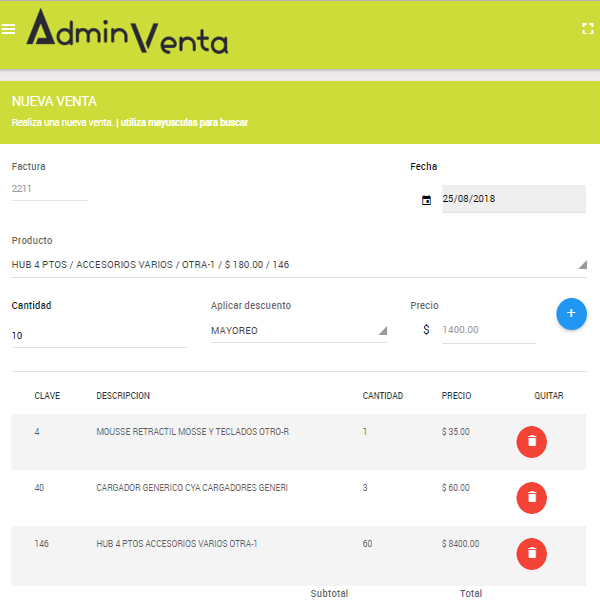The height and width of the screenshot is (605, 600).
Task: Delete the MOUSSE RETRACTIL row
Action: pos(531,441)
